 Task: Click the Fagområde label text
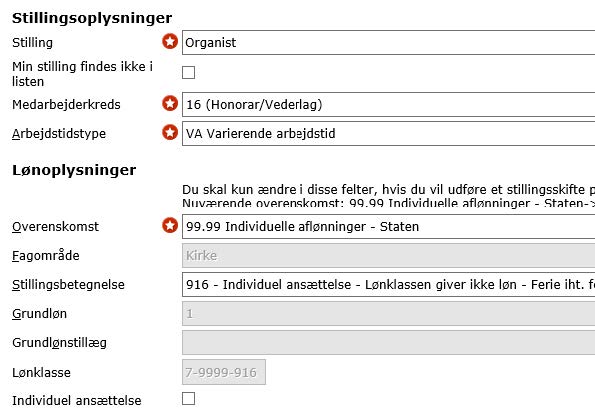[46, 255]
